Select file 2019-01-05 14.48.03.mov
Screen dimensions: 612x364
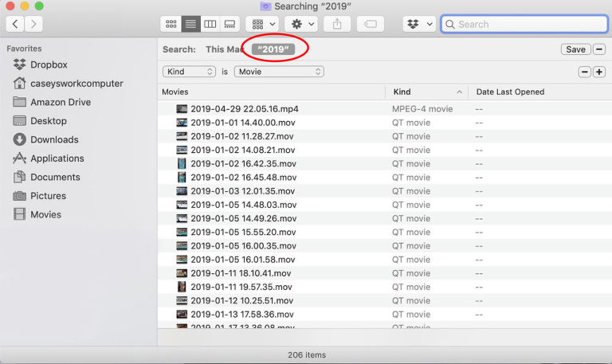click(x=244, y=205)
